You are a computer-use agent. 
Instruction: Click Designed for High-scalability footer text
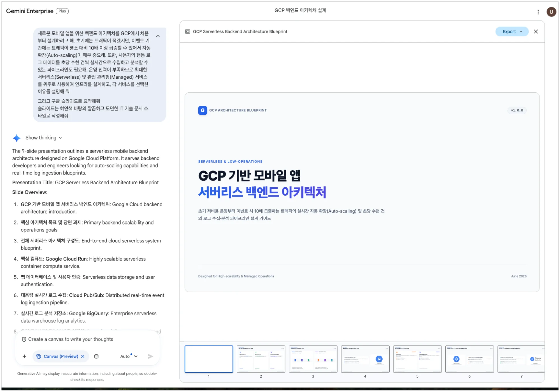(236, 276)
